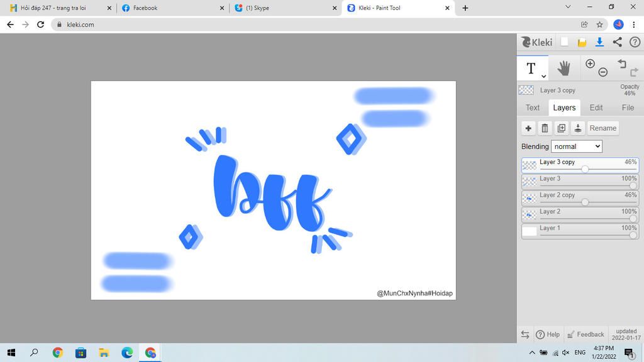Create a new image with blank page icon
644x362 pixels.
[565, 42]
